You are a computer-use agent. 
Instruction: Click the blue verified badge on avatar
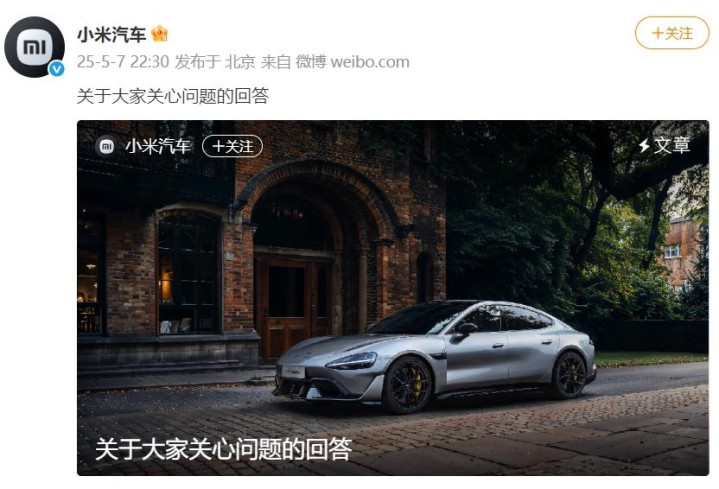[x=57, y=69]
